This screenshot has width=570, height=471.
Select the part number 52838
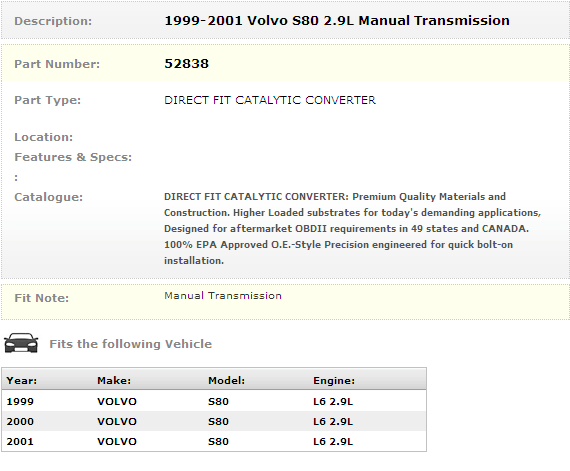[186, 64]
